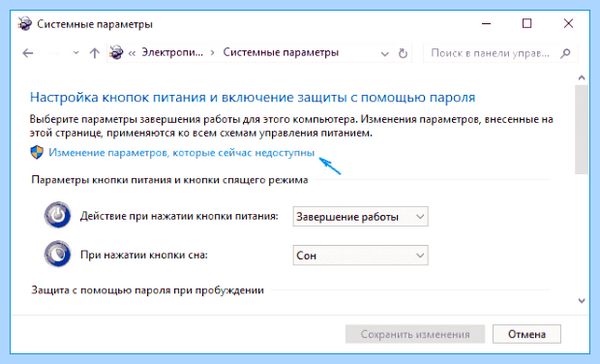Image resolution: width=600 pixels, height=364 pixels.
Task: Click «Параметры кнопки питания и кнопки спящего режима»
Action: (170, 180)
